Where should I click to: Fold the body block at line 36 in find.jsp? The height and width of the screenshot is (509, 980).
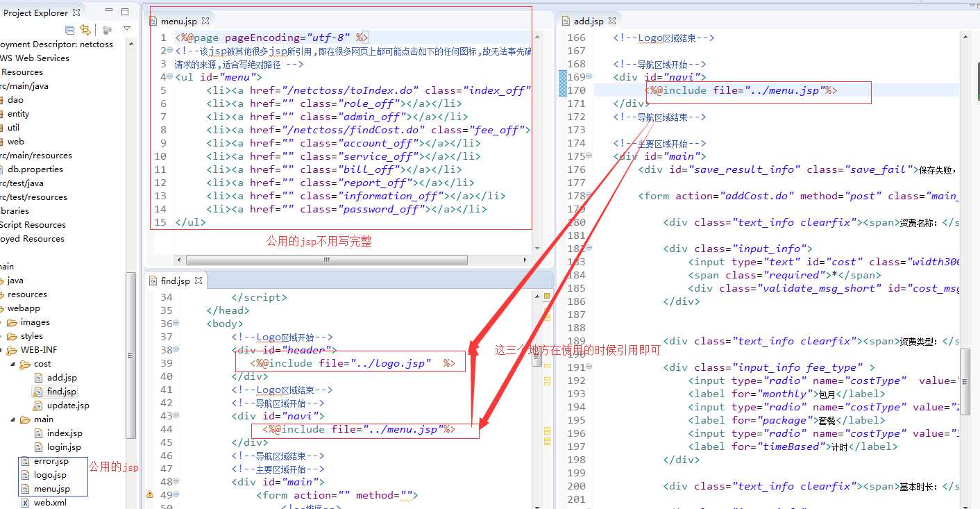point(176,324)
